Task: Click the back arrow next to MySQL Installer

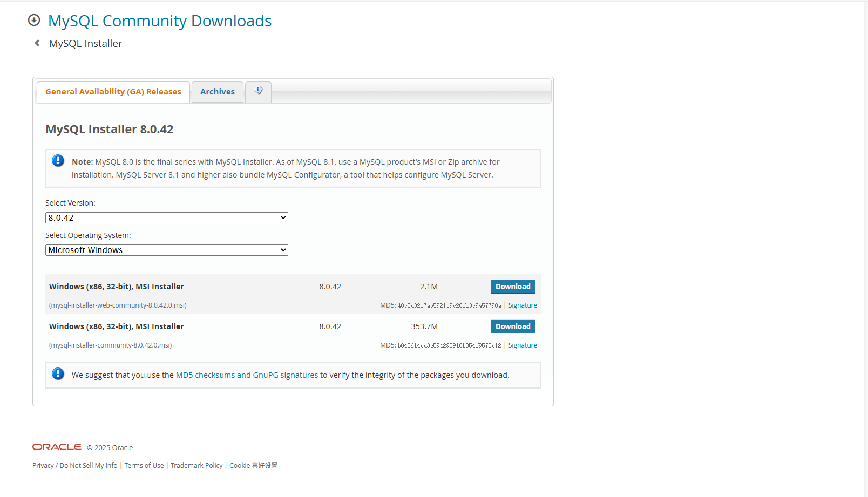Action: (x=37, y=43)
